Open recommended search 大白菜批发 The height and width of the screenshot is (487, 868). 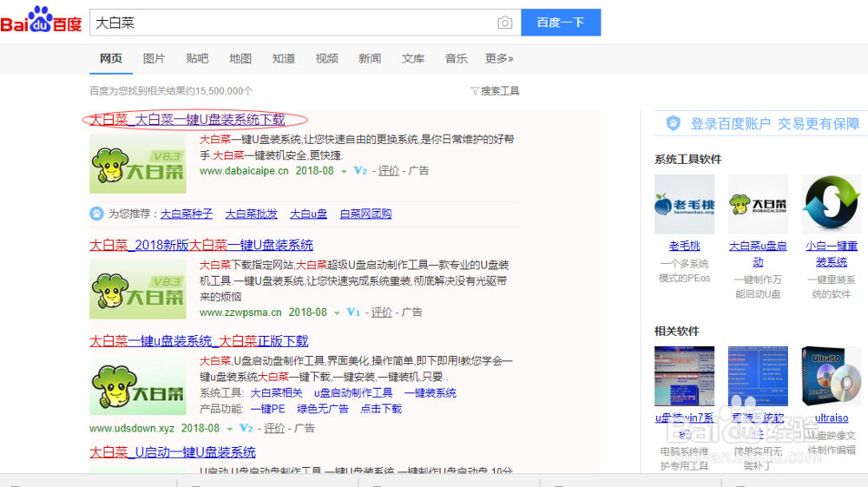[252, 214]
